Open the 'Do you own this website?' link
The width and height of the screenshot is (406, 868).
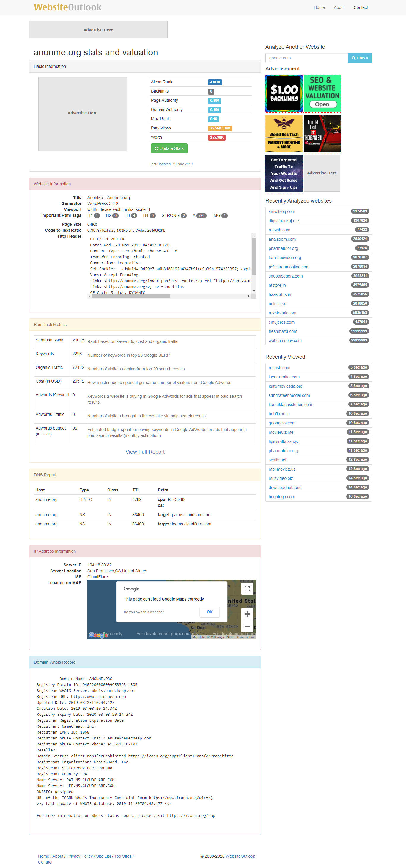(x=144, y=612)
